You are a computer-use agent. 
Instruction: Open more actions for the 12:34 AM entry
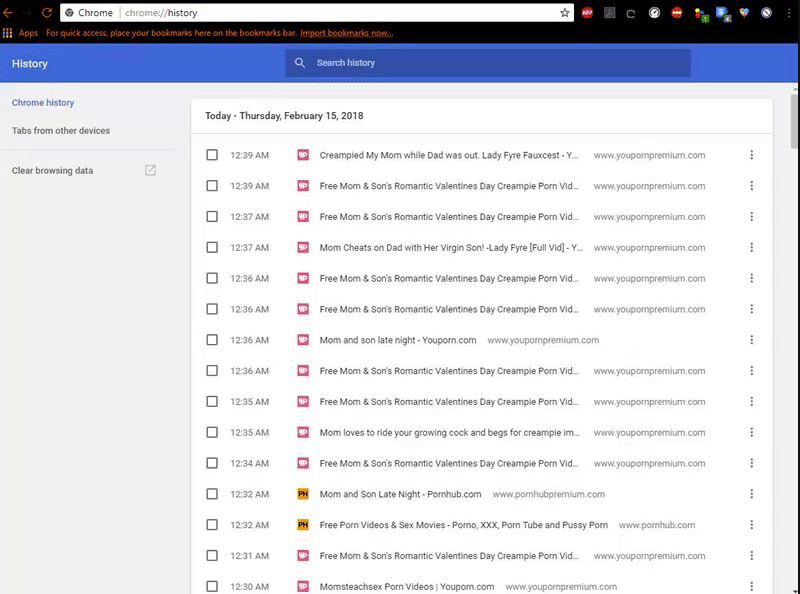[x=752, y=463]
